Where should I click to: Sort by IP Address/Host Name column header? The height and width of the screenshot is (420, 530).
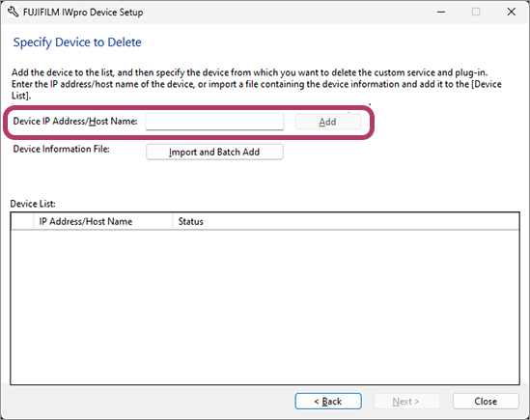[102, 221]
